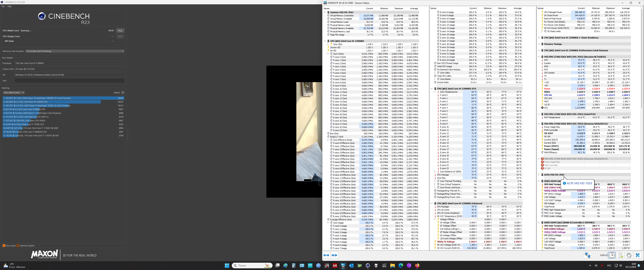Screen dimensions: 644x270
Task: Open the Cinebench Help menu
Action: point(9,7)
